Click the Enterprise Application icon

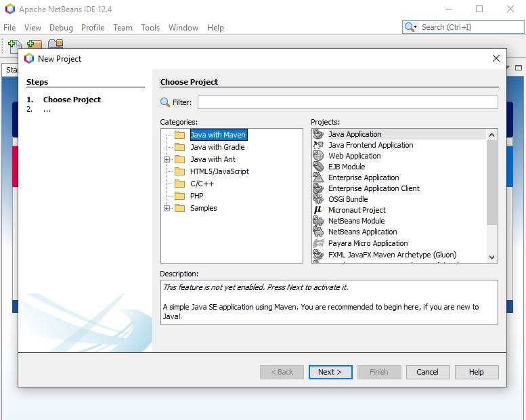318,177
